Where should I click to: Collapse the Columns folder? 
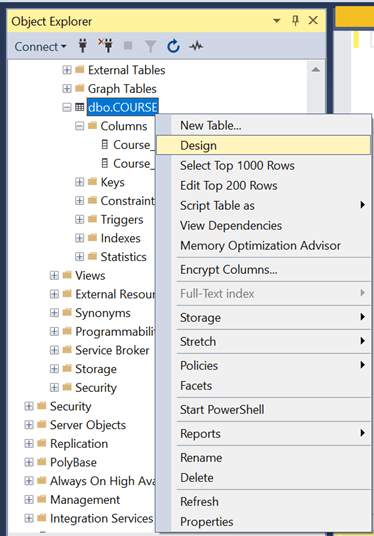click(79, 126)
